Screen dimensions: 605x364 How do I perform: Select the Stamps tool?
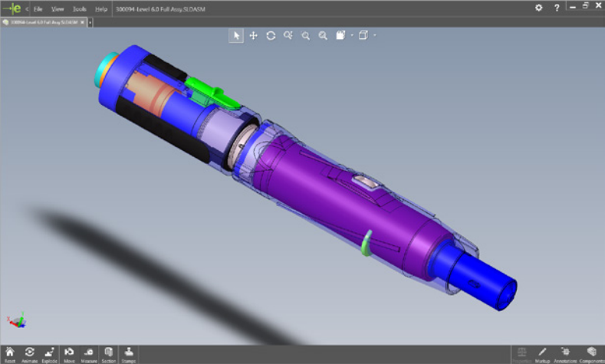128,353
